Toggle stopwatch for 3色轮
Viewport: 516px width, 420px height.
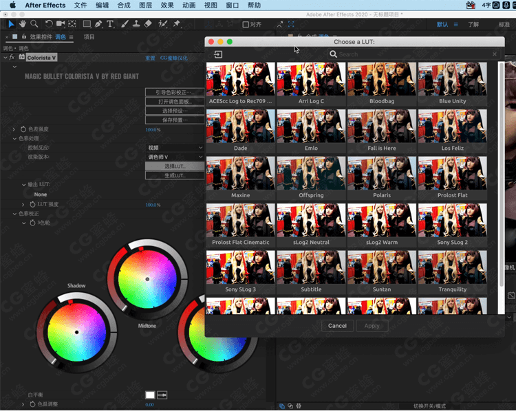coord(32,223)
